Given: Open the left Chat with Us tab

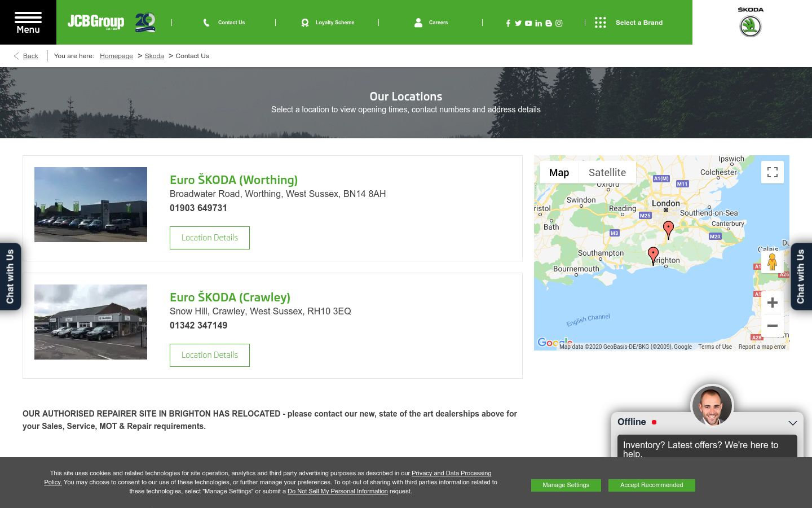Looking at the screenshot, I should point(10,277).
